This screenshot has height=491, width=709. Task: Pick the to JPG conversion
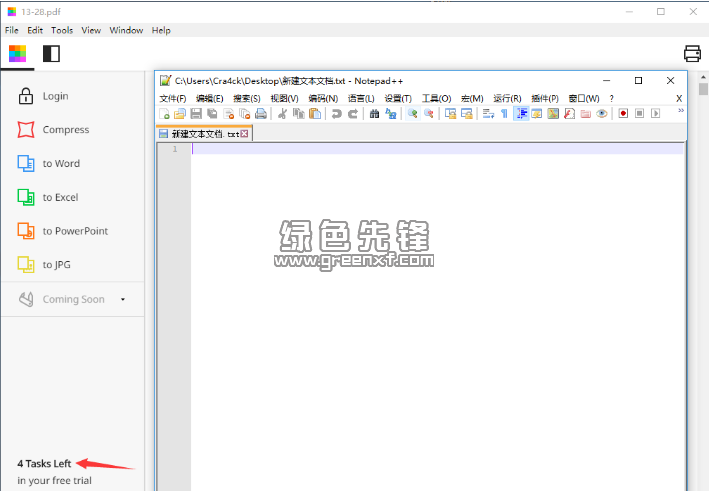point(26,265)
